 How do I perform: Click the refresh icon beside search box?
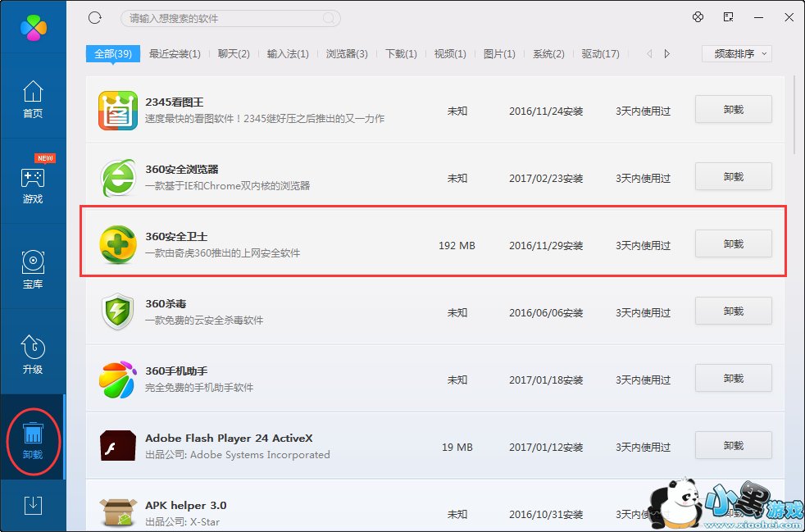point(95,18)
